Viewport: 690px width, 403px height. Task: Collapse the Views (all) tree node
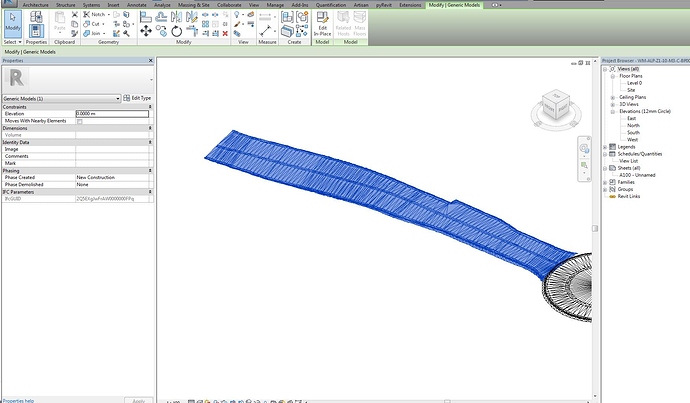tap(605, 69)
